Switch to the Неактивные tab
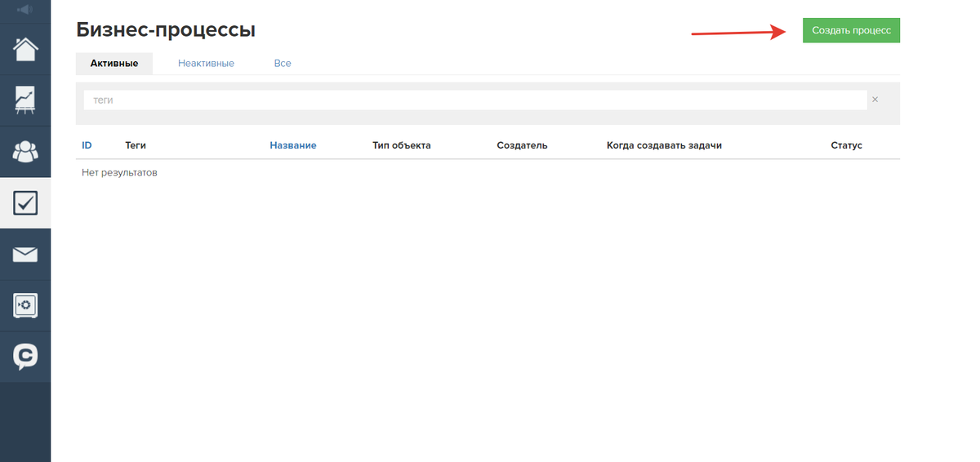The width and height of the screenshot is (980, 462). pyautogui.click(x=206, y=64)
